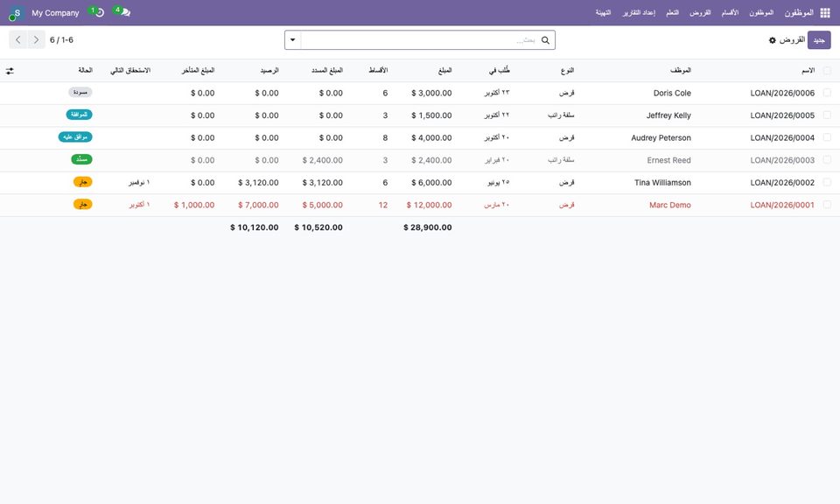Sort by the الحالة column header
This screenshot has height=504, width=840.
pyautogui.click(x=85, y=71)
